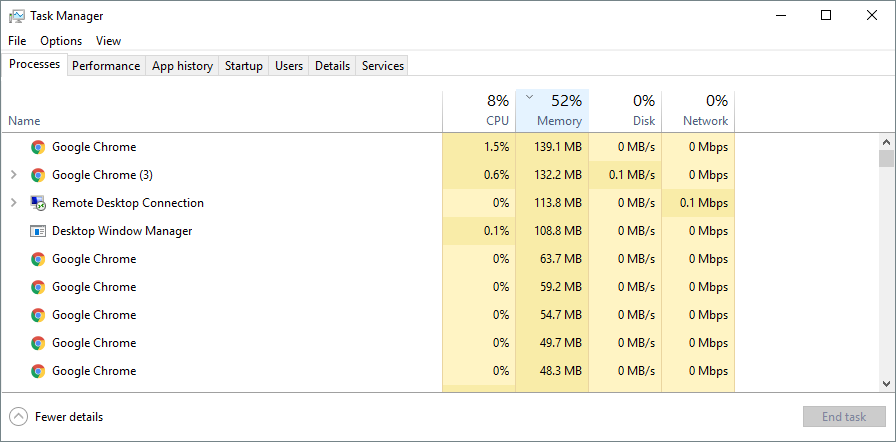Open the Startup tab
This screenshot has height=442, width=896.
[x=243, y=66]
